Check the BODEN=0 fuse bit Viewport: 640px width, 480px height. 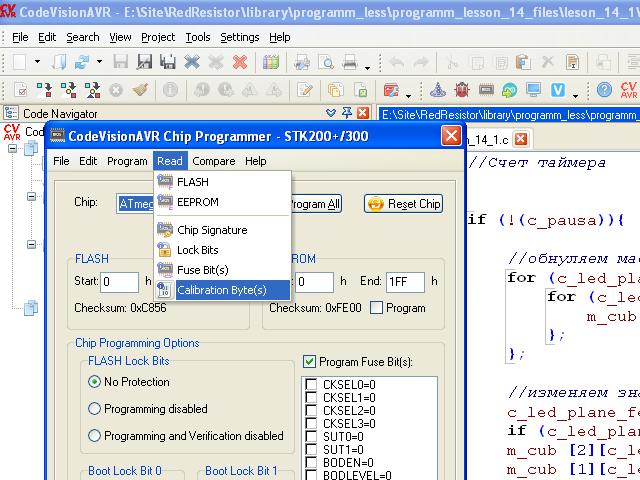(311, 463)
